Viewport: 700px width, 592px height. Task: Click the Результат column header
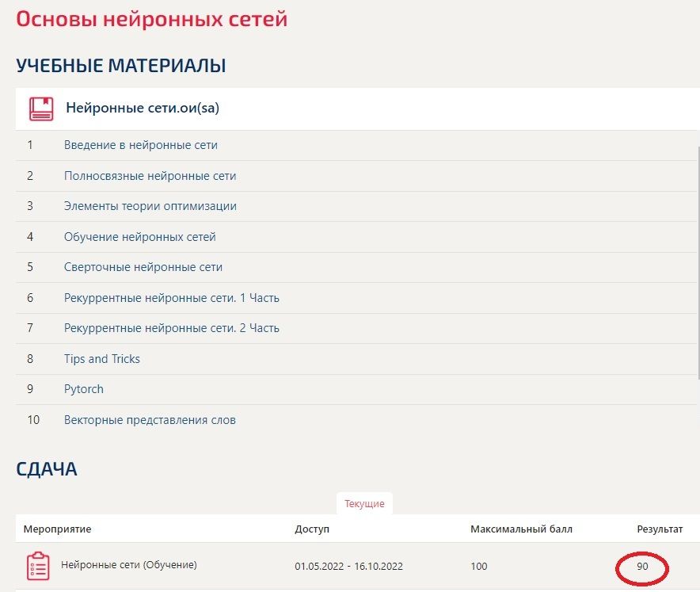point(660,529)
